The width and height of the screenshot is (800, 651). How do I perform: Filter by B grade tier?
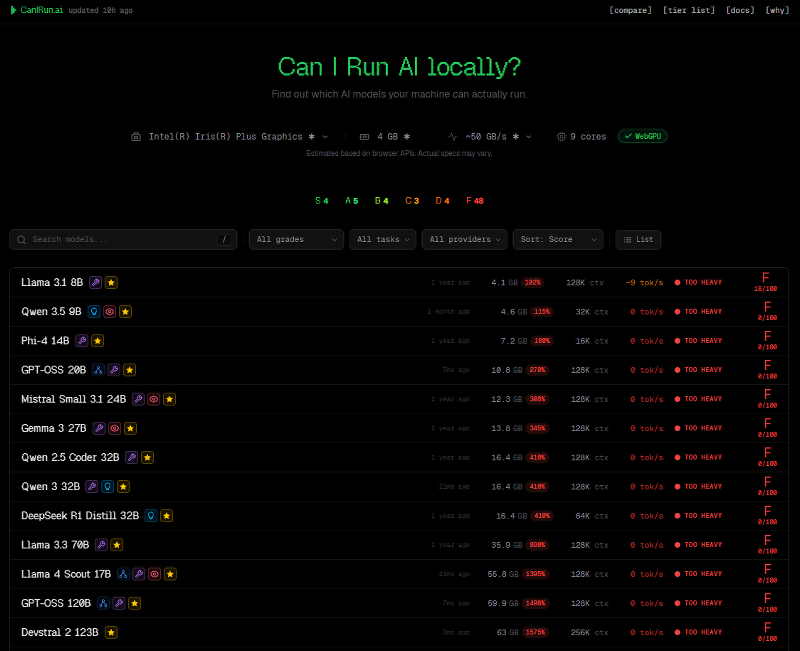382,201
